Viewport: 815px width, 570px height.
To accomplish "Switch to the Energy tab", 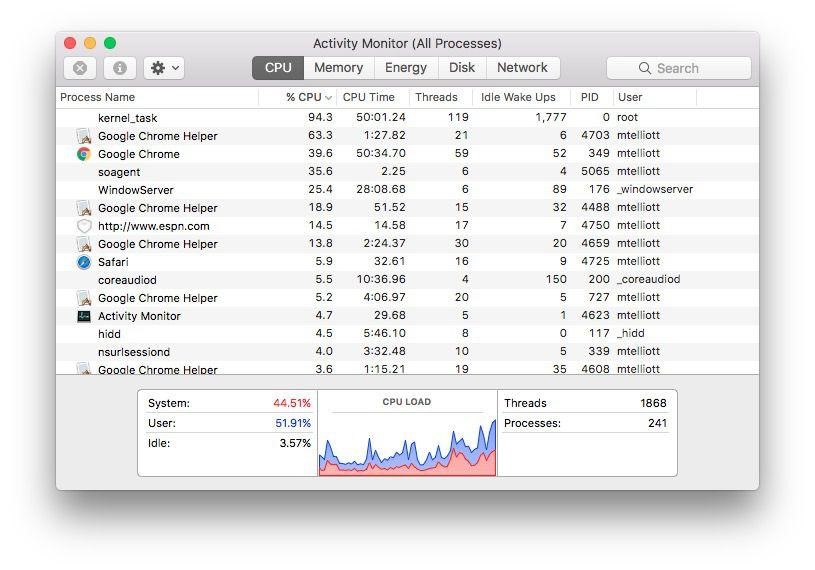I will [x=406, y=68].
